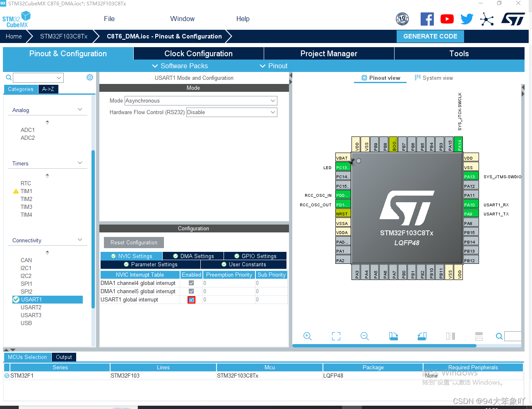
Task: Click the STM32CubeMX logo
Action: 16,19
